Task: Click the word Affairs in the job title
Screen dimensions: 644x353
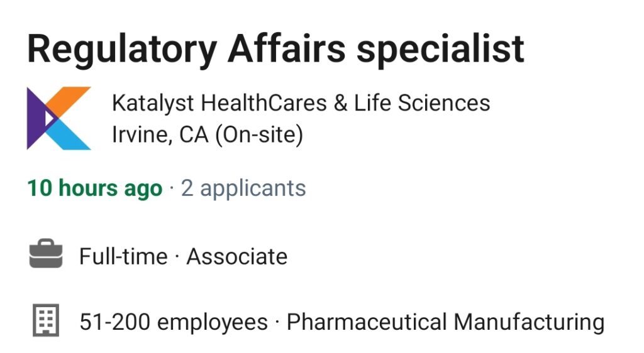Action: pyautogui.click(x=286, y=49)
